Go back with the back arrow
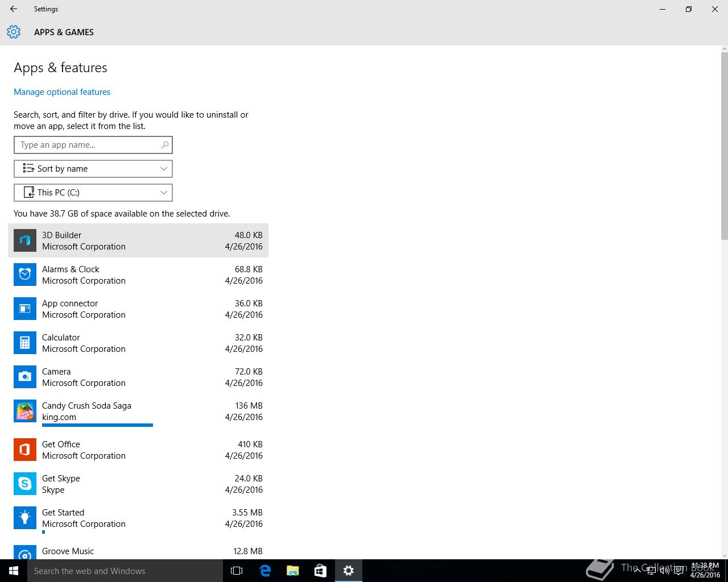The image size is (728, 582). point(14,9)
